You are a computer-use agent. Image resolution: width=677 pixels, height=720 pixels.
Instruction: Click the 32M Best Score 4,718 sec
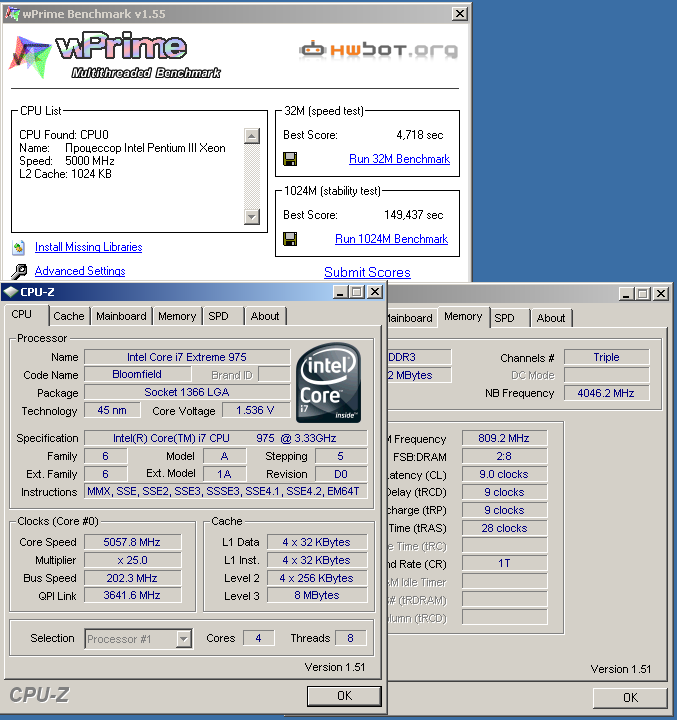[419, 135]
